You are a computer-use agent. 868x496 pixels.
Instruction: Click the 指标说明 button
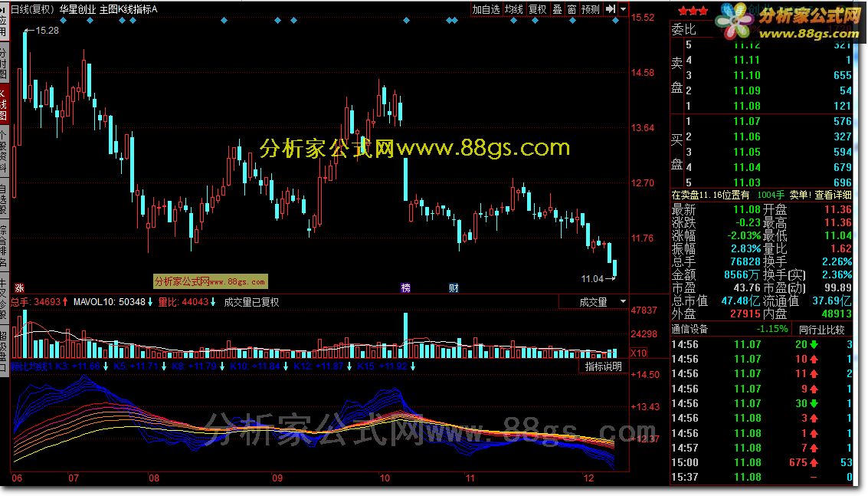point(604,366)
